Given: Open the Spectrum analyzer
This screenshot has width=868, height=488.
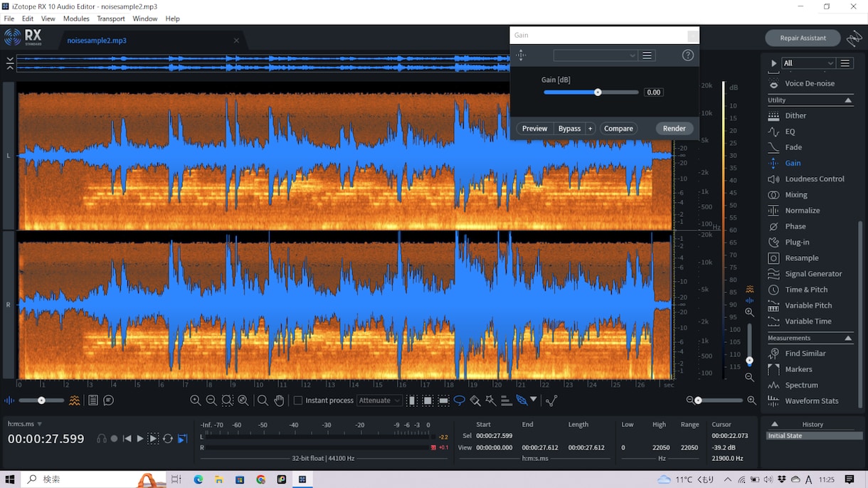Looking at the screenshot, I should click(801, 385).
